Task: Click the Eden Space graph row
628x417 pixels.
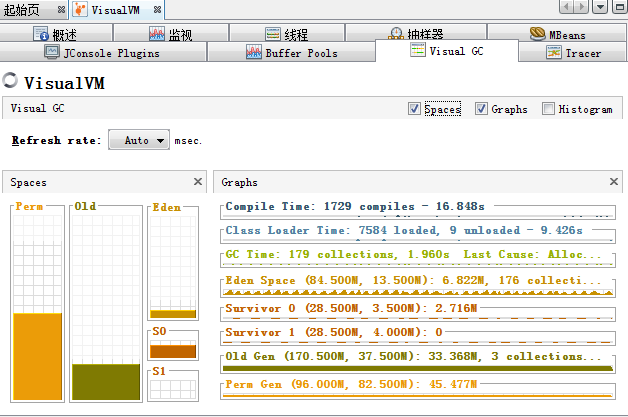Action: [417, 286]
